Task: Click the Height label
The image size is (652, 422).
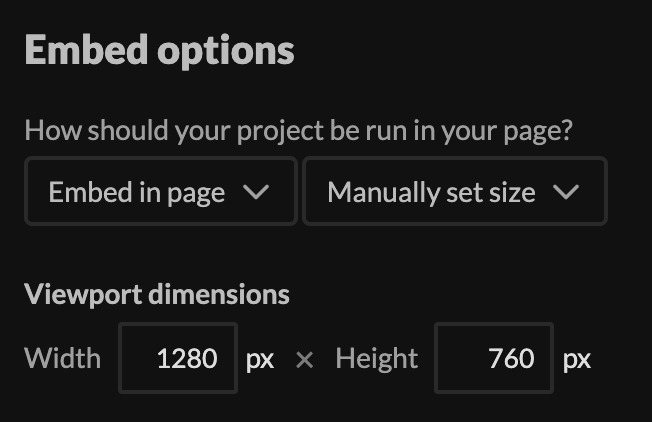Action: (x=377, y=358)
